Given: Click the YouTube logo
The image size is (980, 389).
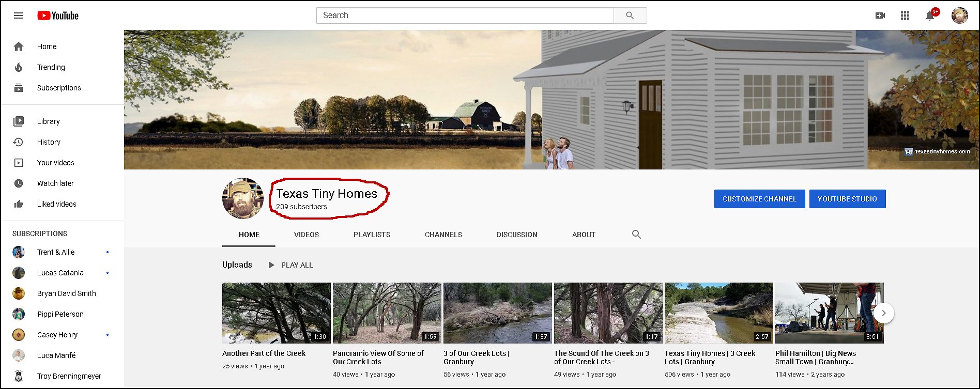Looking at the screenshot, I should click(x=58, y=15).
